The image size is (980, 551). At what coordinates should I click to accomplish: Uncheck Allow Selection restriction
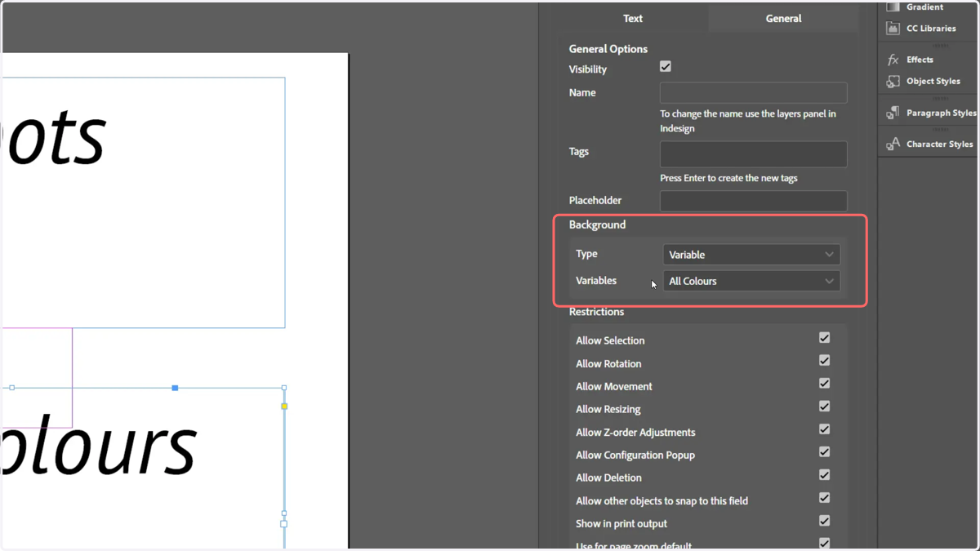[824, 338]
